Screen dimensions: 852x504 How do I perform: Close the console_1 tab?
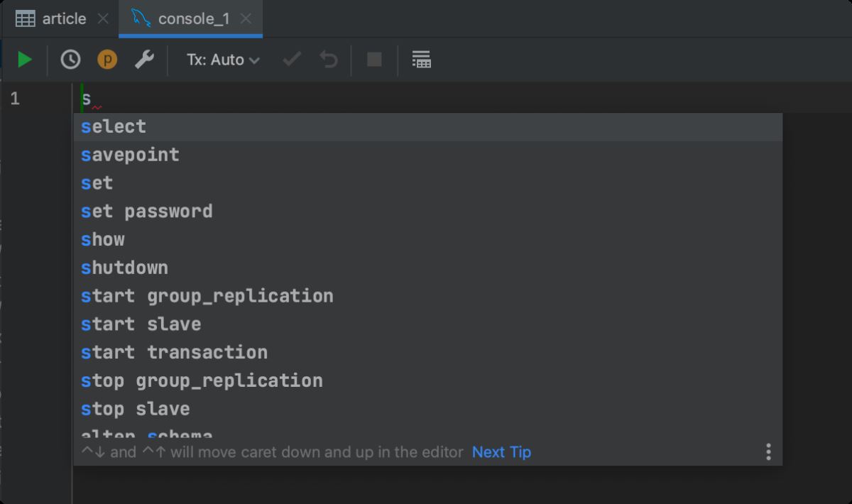pos(246,18)
